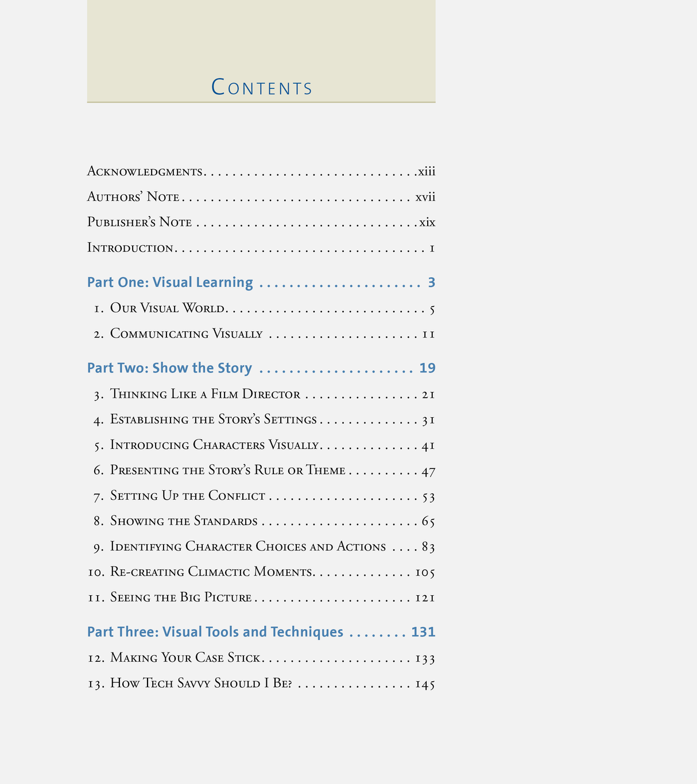Open Making Your Case Stick chapter
This screenshot has height=784, width=697.
click(185, 658)
